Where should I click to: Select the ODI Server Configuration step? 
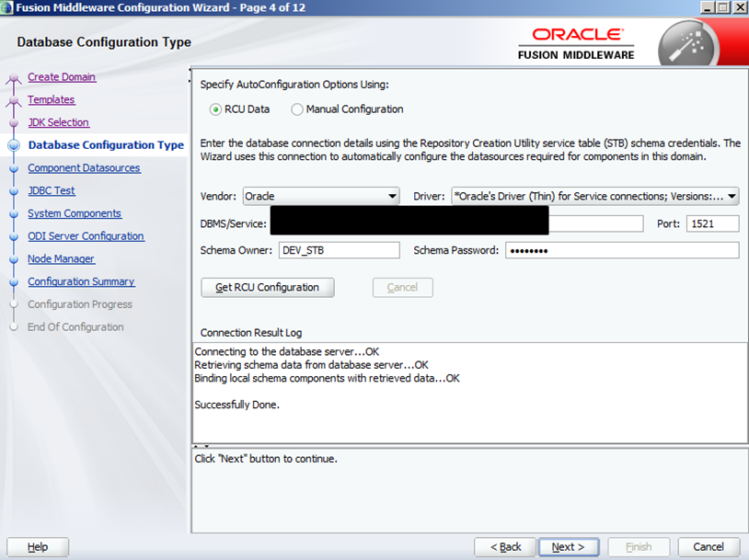coord(86,236)
